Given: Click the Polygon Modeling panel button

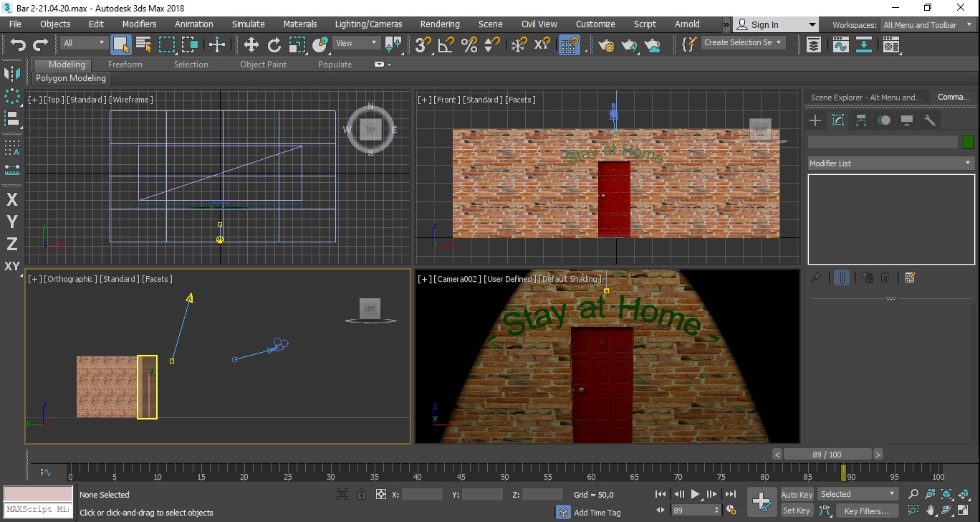Looking at the screenshot, I should point(71,78).
